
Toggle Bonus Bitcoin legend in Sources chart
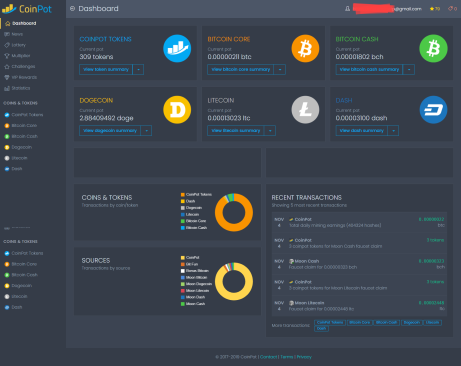coord(195,271)
